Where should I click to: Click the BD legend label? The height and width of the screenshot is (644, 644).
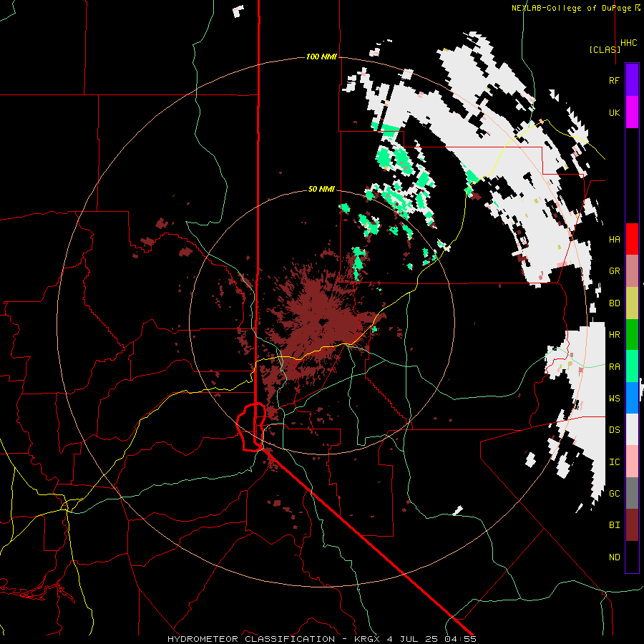point(614,303)
